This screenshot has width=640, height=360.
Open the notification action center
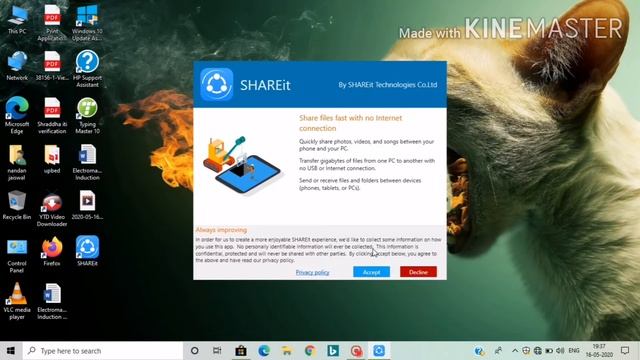624,351
